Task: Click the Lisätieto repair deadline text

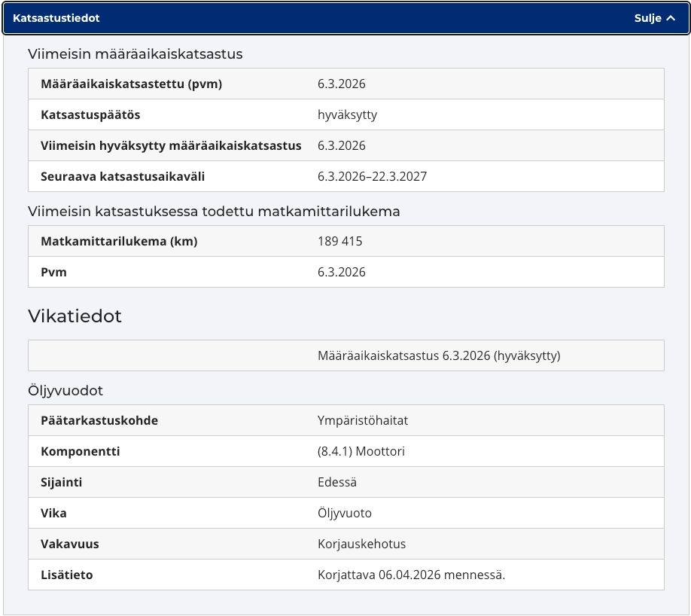Action: pyautogui.click(x=411, y=575)
